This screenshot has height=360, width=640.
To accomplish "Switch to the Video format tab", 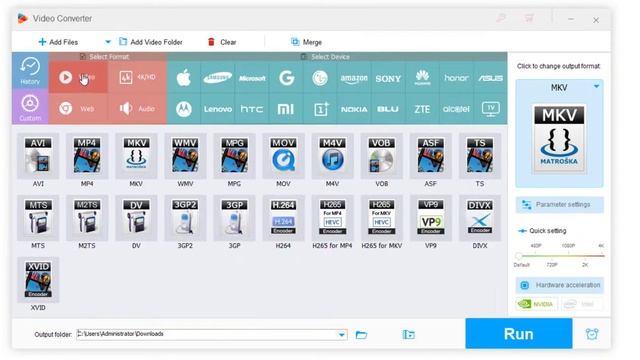I will point(78,77).
